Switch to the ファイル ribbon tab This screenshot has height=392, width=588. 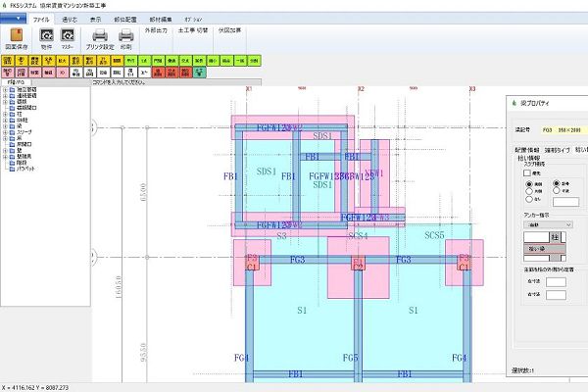pyautogui.click(x=41, y=20)
